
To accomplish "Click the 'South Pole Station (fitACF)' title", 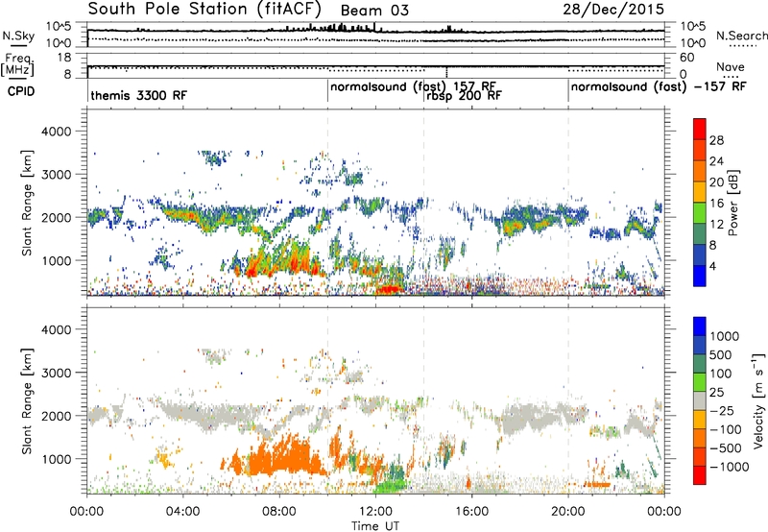I will coord(204,10).
